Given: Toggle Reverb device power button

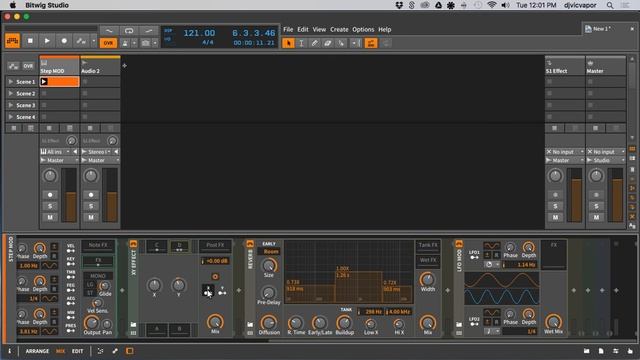Looking at the screenshot, I should tap(250, 244).
